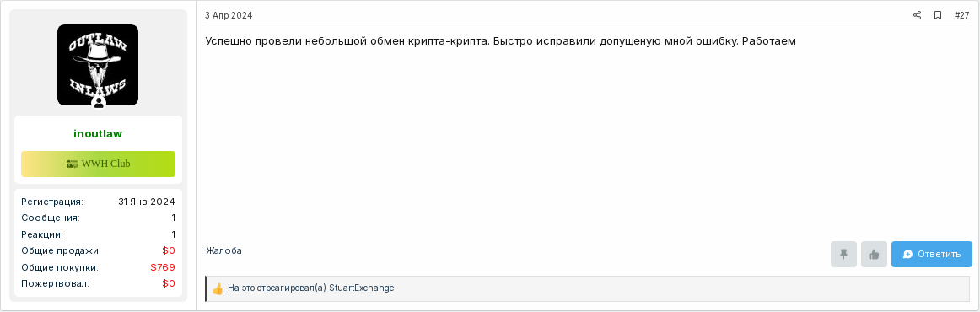This screenshot has height=312, width=980.
Task: Click the post text about крипта-крипта exchange
Action: point(501,41)
